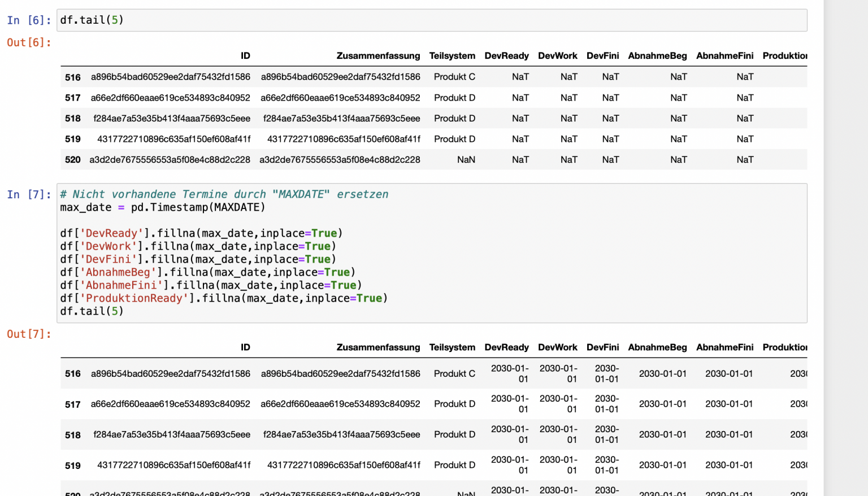
Task: Click a 2030-01-01 date in the AbnahmeBeg column
Action: click(662, 373)
